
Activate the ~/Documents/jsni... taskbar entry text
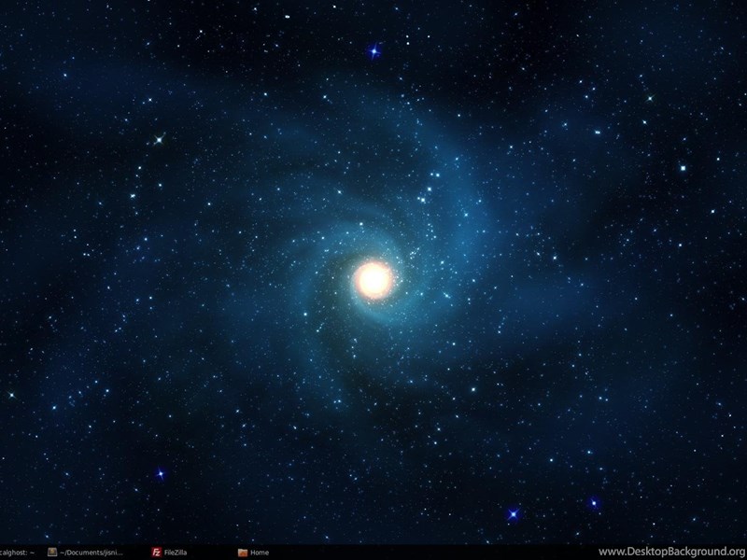92,553
